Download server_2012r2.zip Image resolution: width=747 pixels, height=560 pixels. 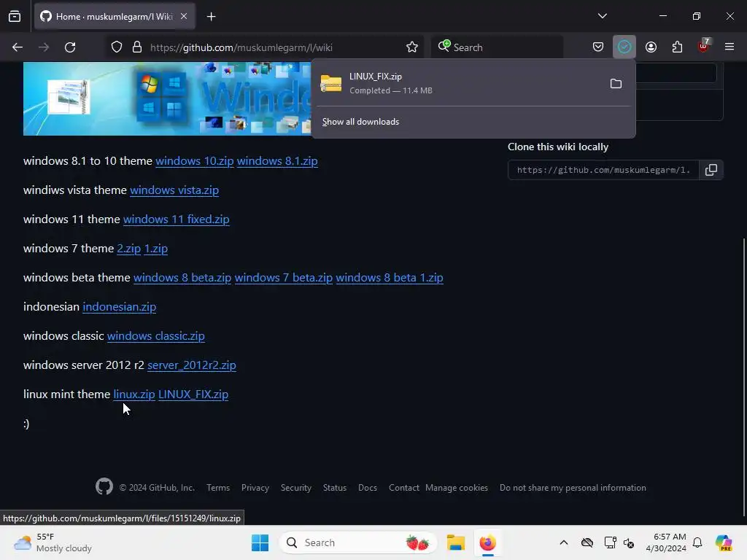click(x=192, y=365)
